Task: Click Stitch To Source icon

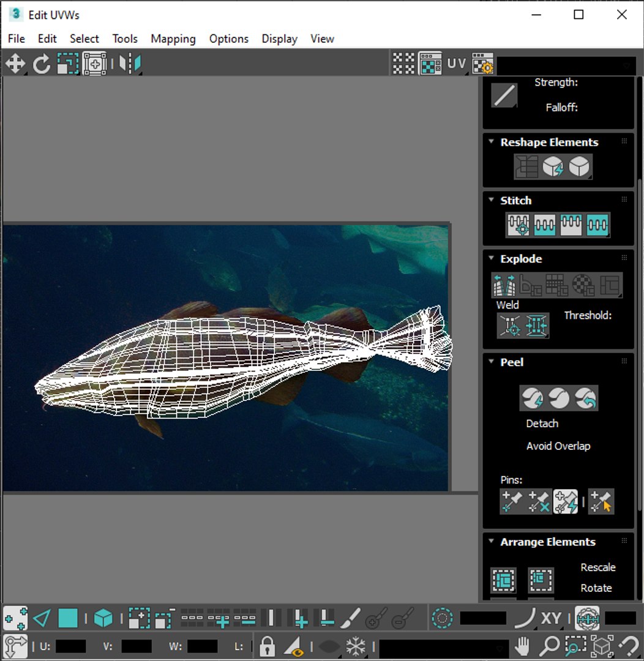Action: click(x=571, y=225)
